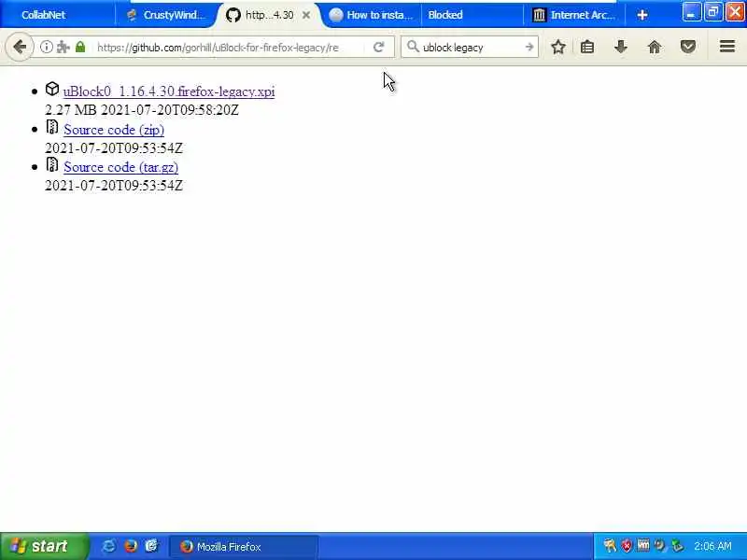Focus the github.com address bar URL
The image size is (747, 560).
(218, 48)
